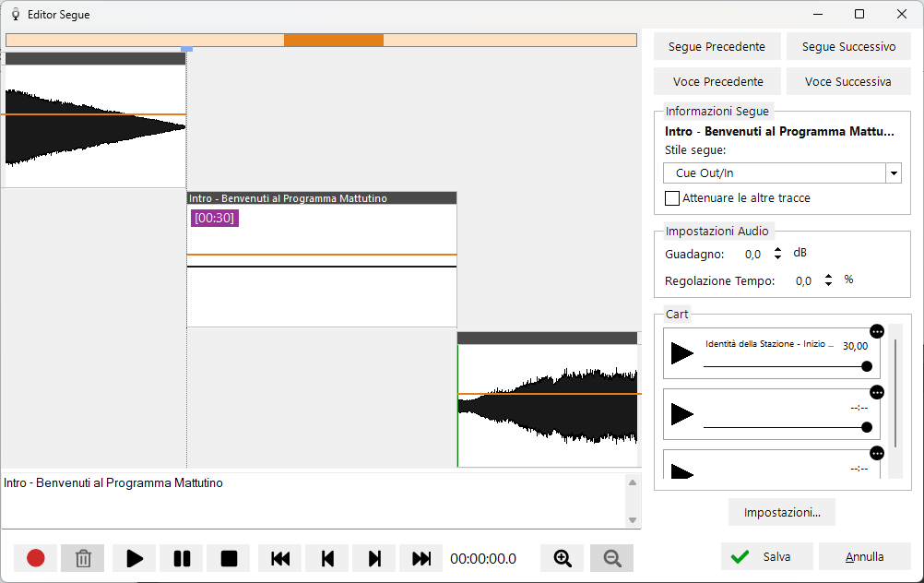Click the microphone icon in the title bar
924x583 pixels.
pos(16,14)
